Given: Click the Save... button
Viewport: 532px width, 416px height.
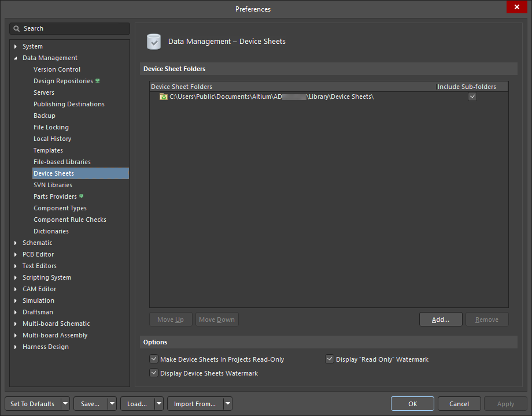Looking at the screenshot, I should 90,404.
